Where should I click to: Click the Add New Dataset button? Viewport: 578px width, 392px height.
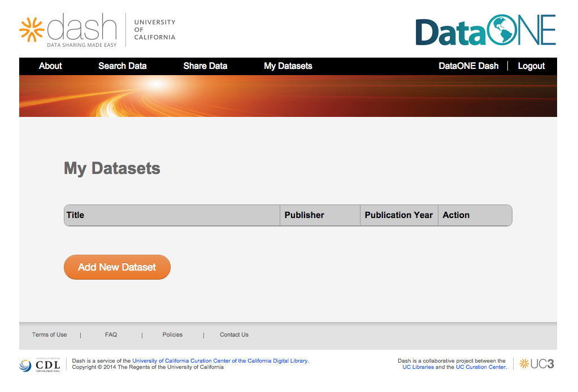click(117, 267)
